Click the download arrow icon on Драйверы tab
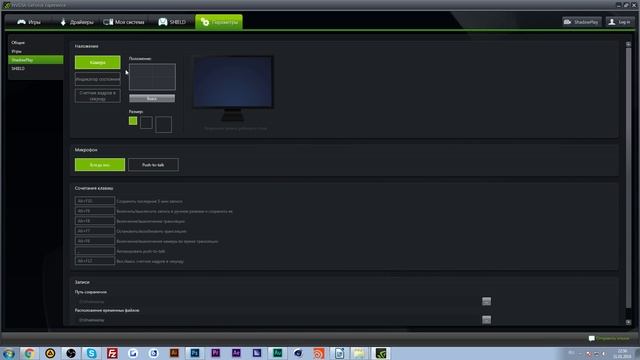 [63, 22]
